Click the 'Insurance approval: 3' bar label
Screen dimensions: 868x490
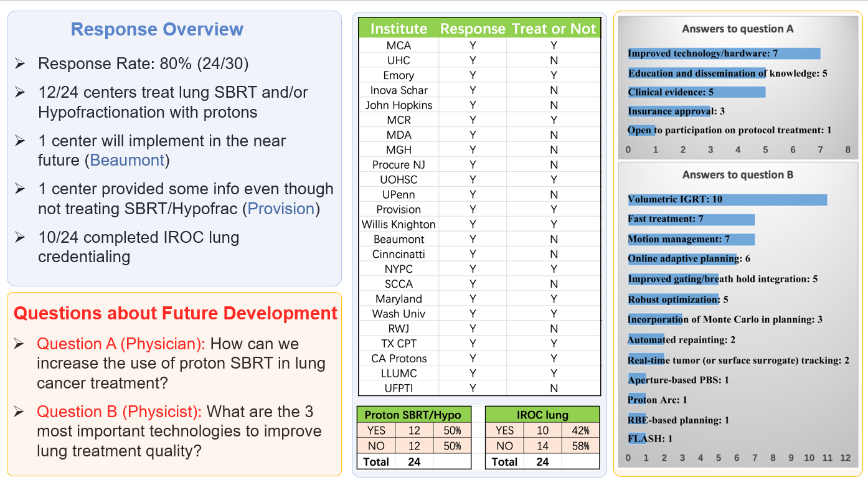pyautogui.click(x=676, y=111)
